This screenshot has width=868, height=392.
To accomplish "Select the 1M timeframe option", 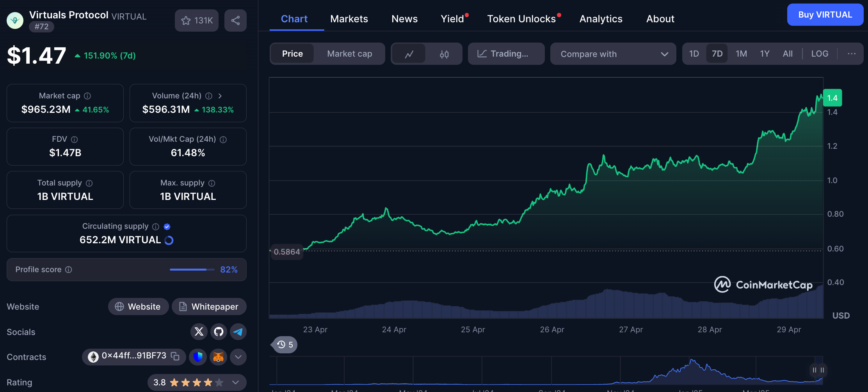I will pos(741,53).
